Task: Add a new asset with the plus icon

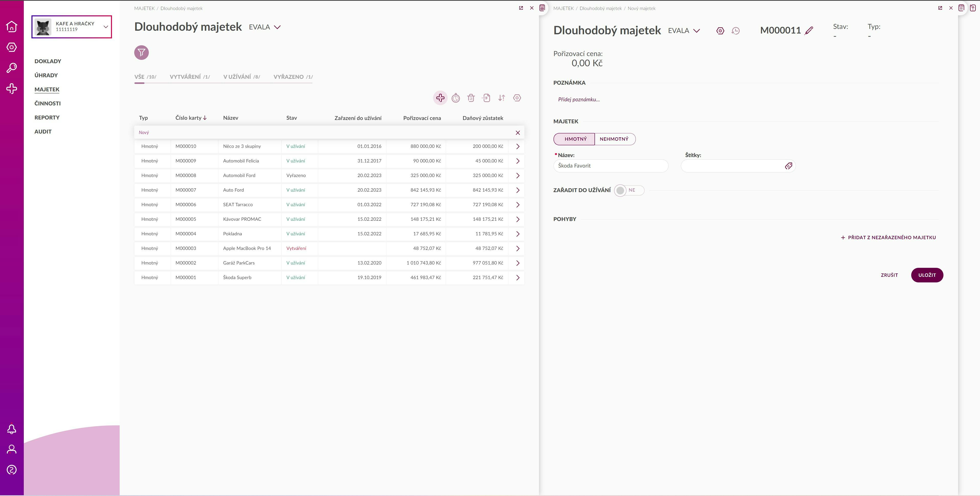Action: click(440, 98)
